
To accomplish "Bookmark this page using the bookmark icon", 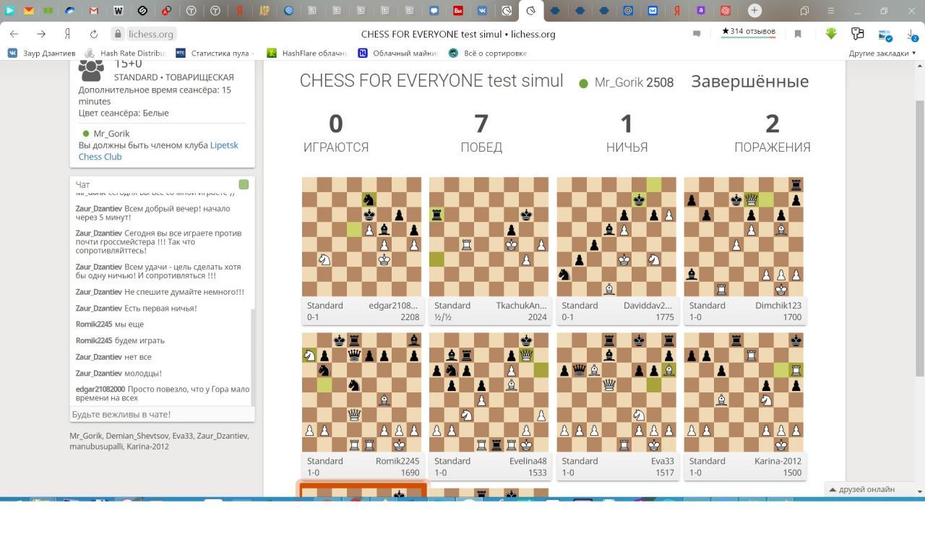I will 798,34.
